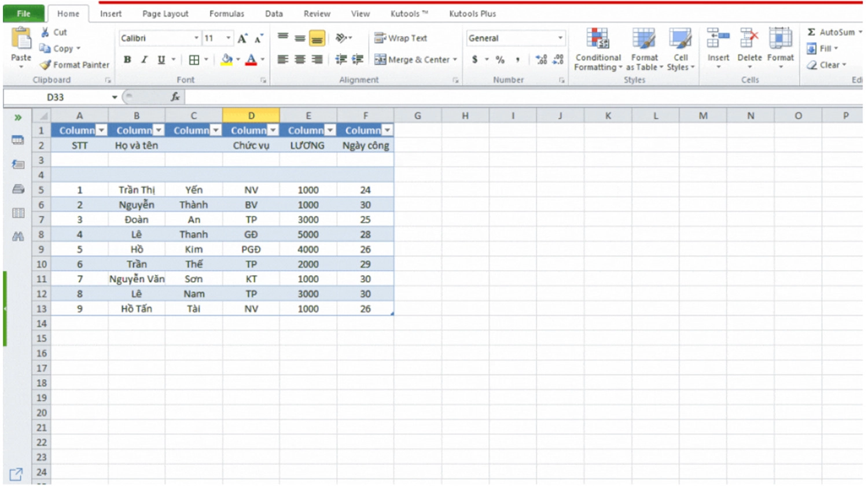This screenshot has width=868, height=487.
Task: Toggle Wrap Text
Action: tap(400, 38)
